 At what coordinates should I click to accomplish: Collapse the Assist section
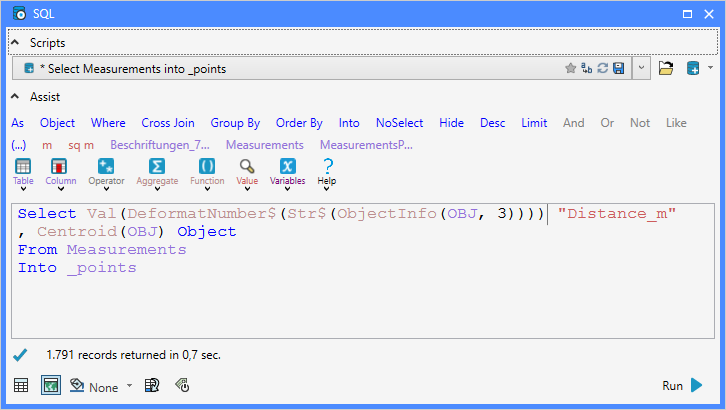pyautogui.click(x=15, y=96)
